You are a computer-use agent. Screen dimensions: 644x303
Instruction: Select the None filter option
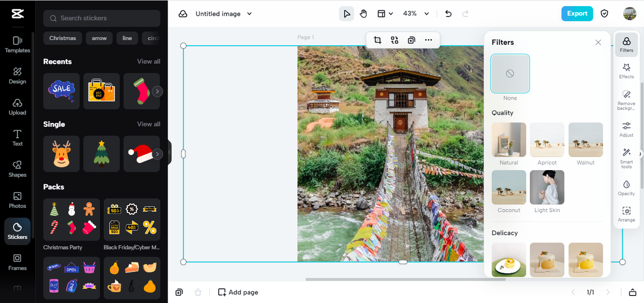510,73
